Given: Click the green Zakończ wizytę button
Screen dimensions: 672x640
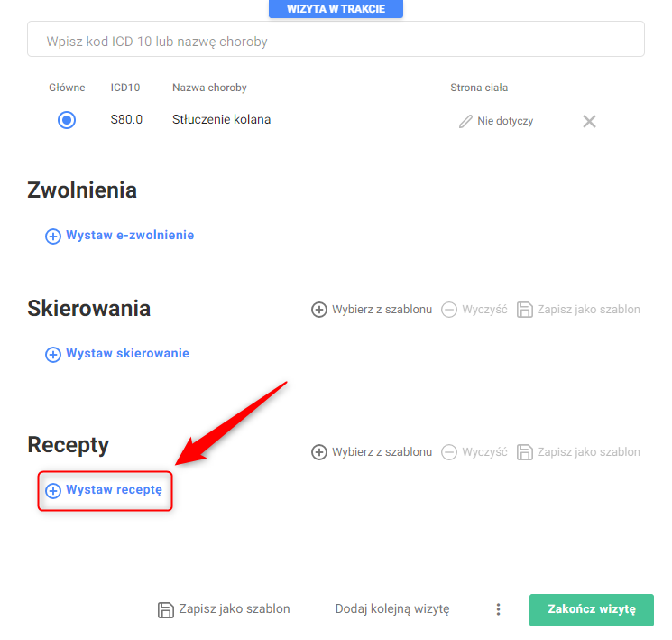Looking at the screenshot, I should pyautogui.click(x=592, y=610).
